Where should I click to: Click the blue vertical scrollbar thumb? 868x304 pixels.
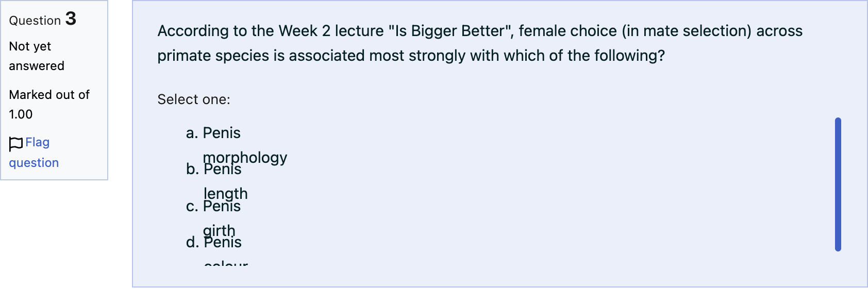click(x=838, y=184)
